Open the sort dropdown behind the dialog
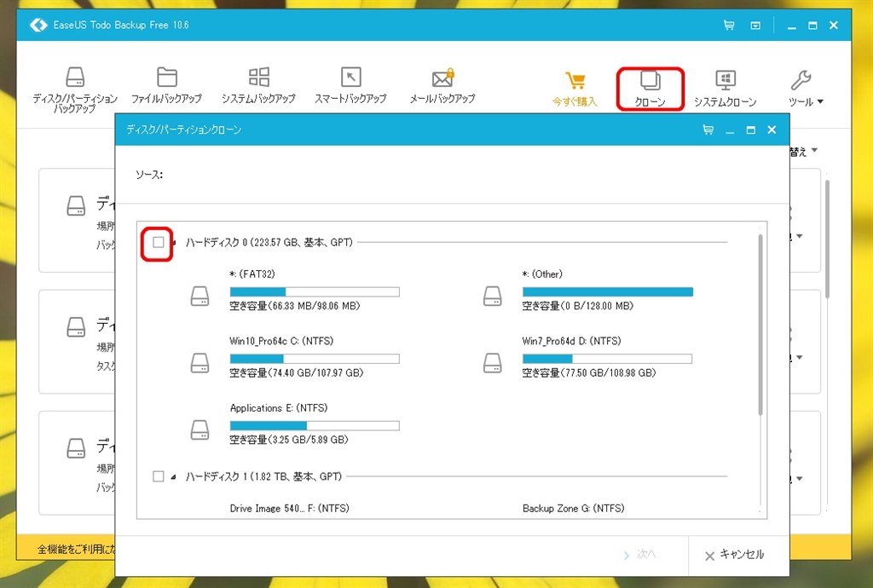The height and width of the screenshot is (588, 873). (x=805, y=151)
